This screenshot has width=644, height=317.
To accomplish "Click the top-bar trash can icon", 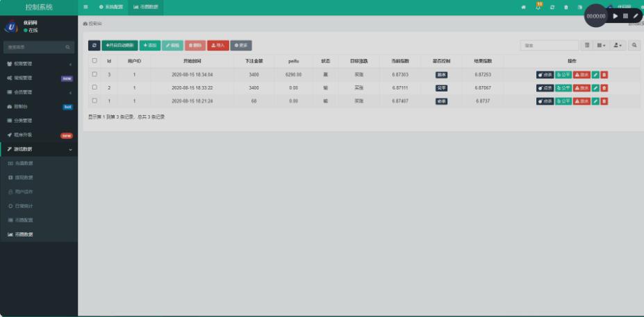I will (566, 8).
